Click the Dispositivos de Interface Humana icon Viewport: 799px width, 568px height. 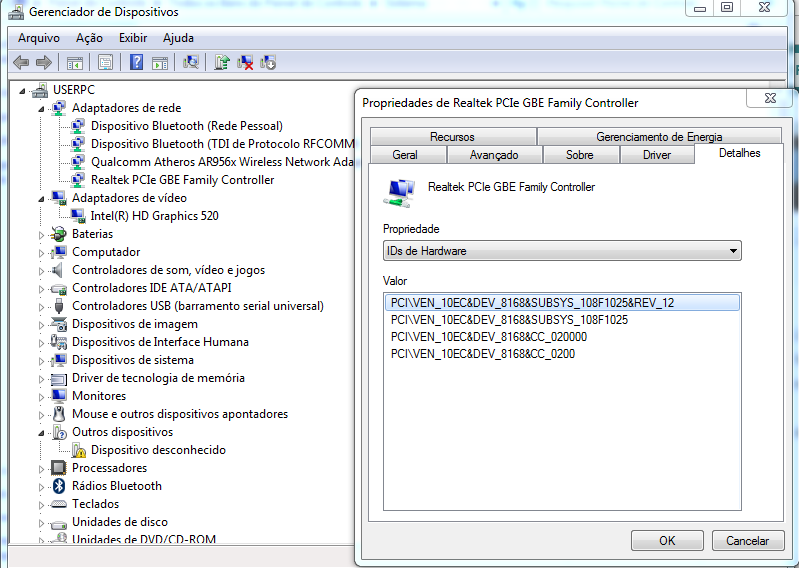pos(59,342)
